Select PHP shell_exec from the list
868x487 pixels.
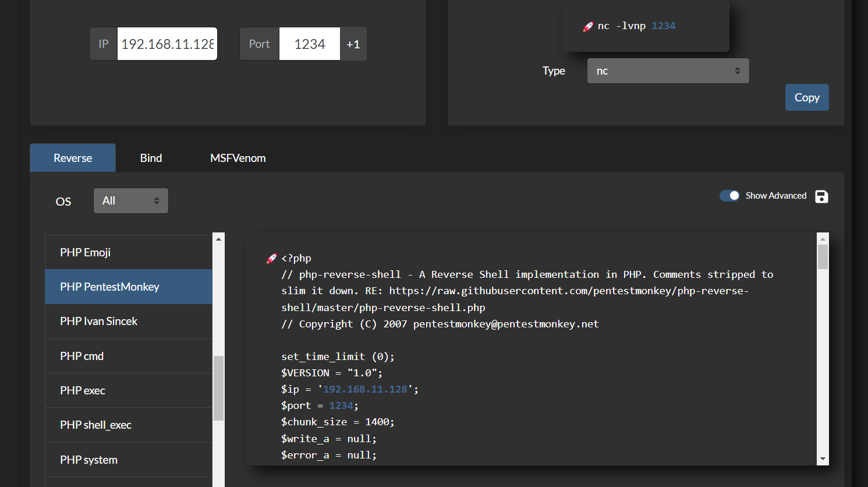click(129, 425)
